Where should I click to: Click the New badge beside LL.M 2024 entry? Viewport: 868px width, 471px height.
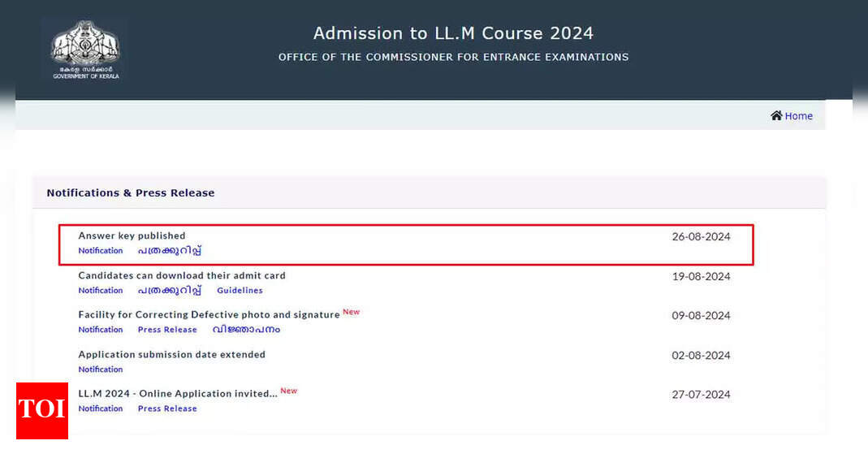288,391
